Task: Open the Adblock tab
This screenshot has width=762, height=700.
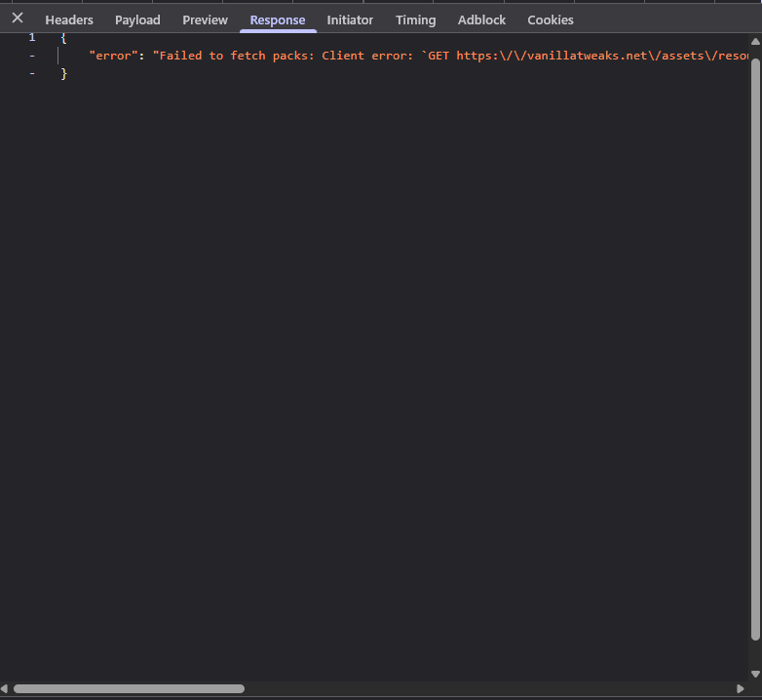Action: (481, 19)
